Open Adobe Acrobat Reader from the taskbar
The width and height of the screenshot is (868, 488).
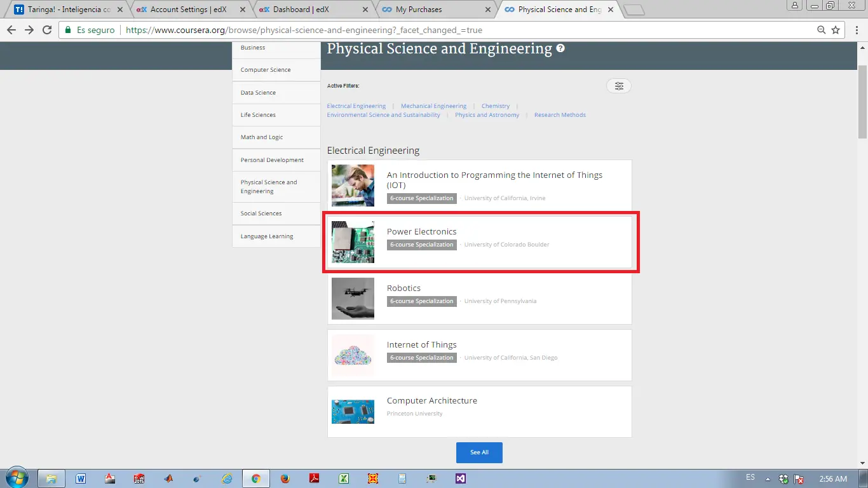click(x=315, y=478)
